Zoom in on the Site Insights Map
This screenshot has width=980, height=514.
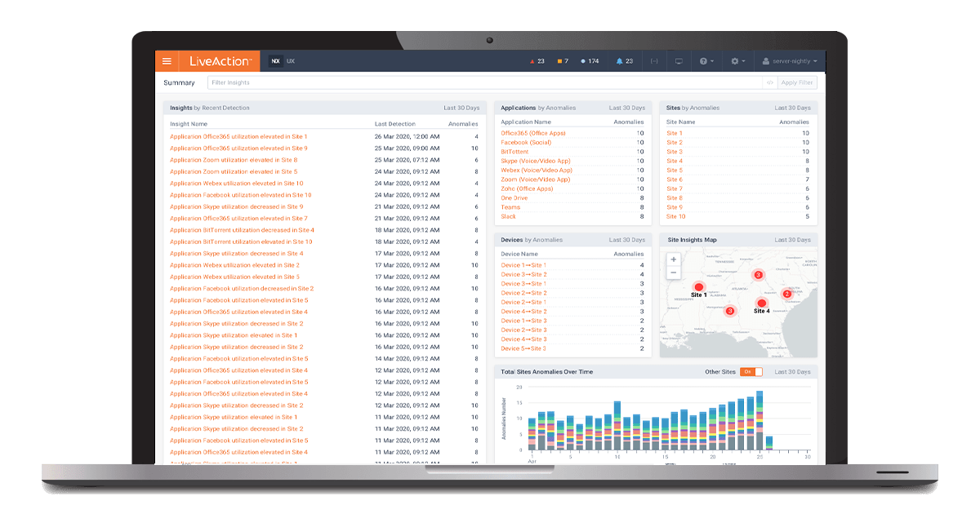(x=674, y=259)
